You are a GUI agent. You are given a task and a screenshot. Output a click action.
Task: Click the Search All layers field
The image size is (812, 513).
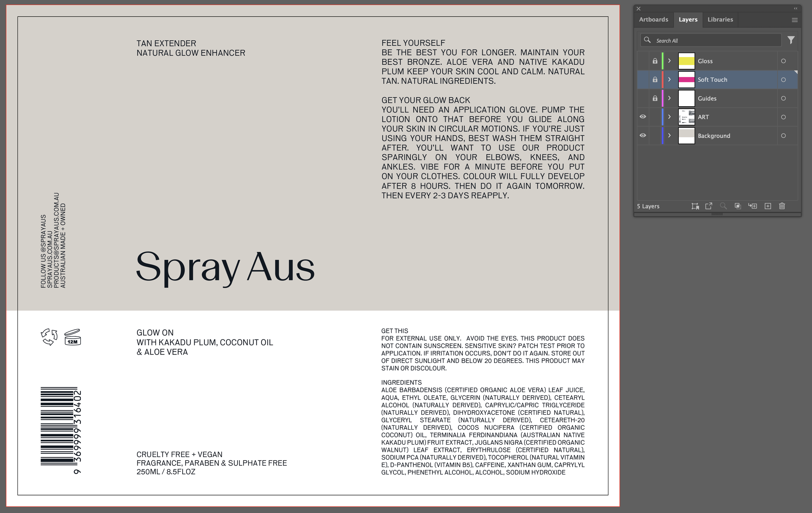(x=715, y=41)
